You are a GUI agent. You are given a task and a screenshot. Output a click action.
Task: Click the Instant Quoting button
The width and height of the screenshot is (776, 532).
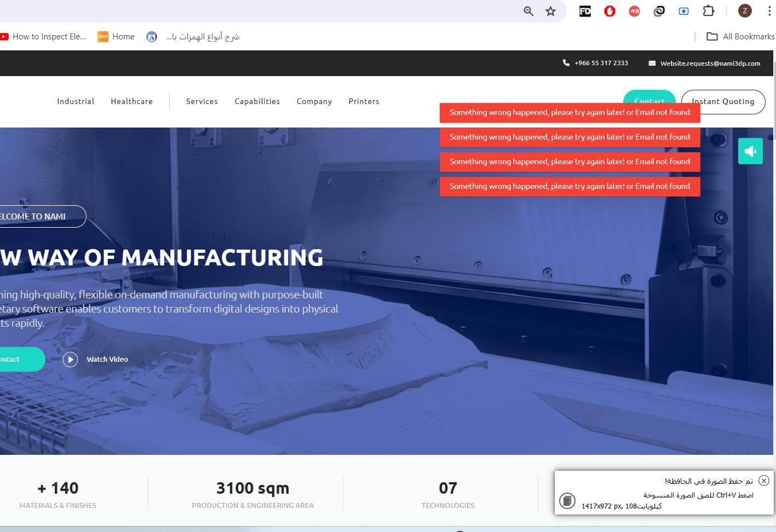[723, 102]
